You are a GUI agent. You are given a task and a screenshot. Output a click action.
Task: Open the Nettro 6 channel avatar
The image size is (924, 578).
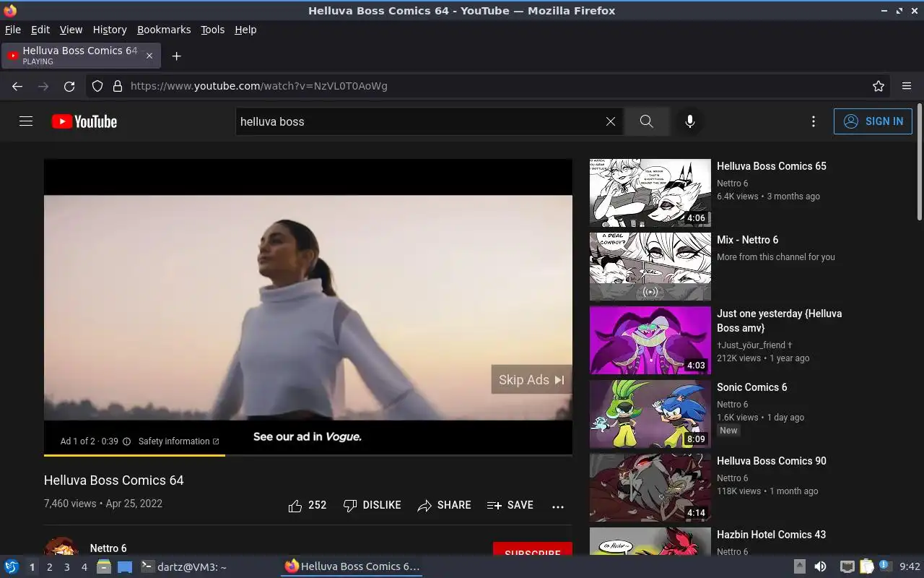coord(61,548)
